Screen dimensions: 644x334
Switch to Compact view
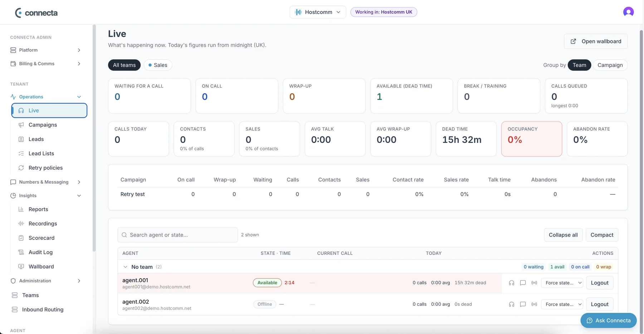(x=602, y=235)
